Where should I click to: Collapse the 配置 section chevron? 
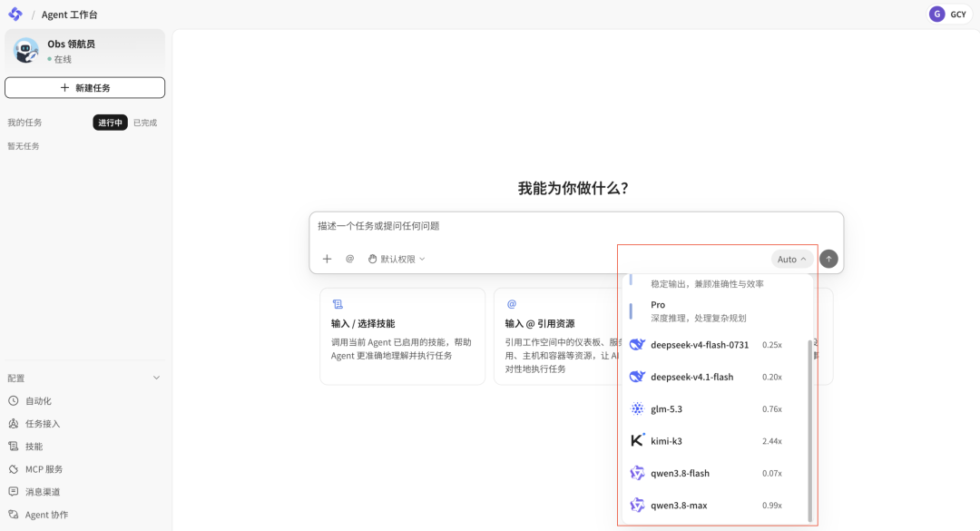[x=156, y=378]
